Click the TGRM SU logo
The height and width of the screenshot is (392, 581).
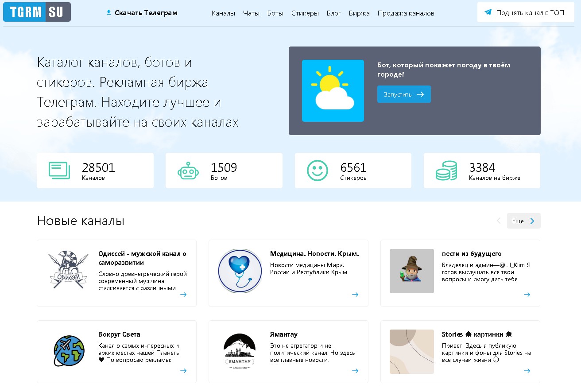(37, 12)
